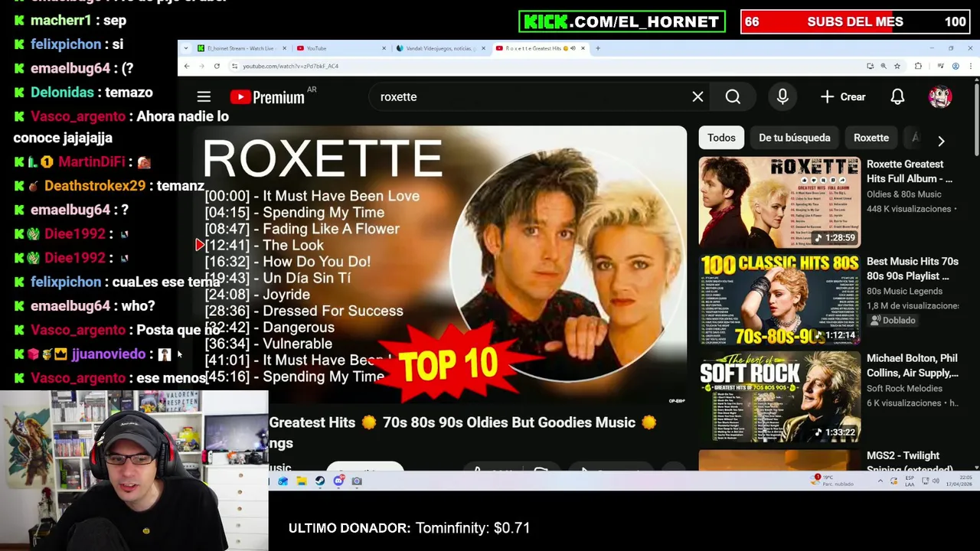Open the YouTube notifications bell
The width and height of the screenshot is (980, 551).
coord(897,97)
